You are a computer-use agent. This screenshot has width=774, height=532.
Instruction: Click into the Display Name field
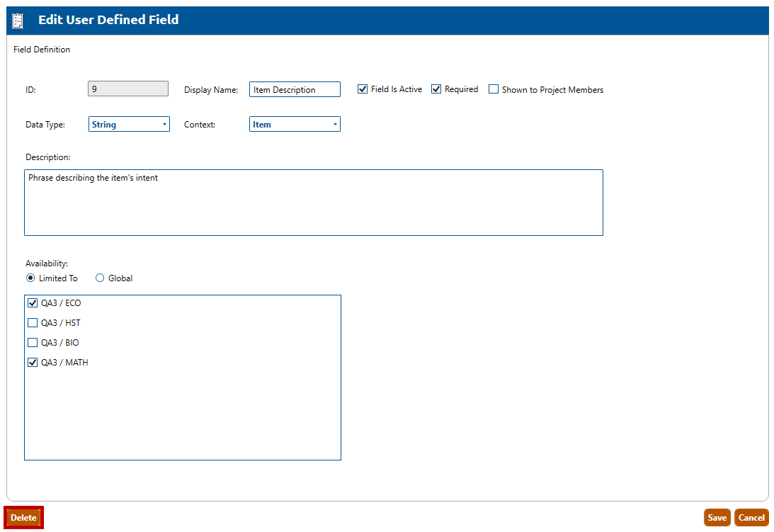295,89
